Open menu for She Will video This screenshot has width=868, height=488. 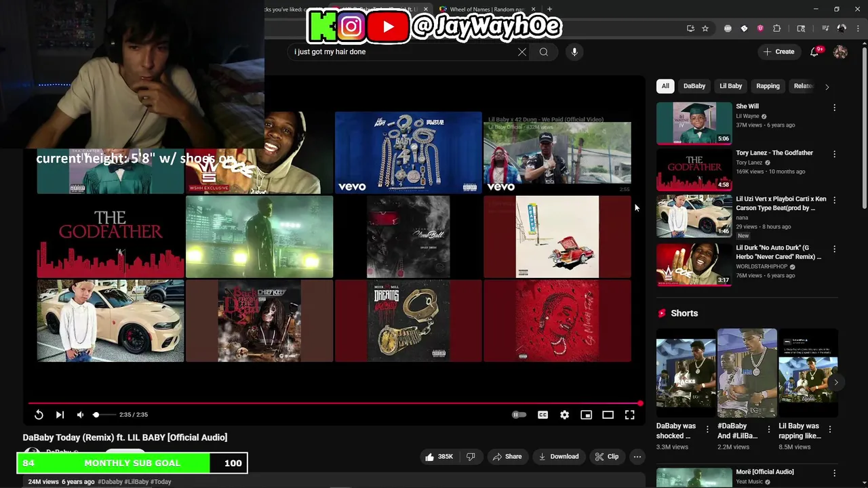[x=835, y=108]
